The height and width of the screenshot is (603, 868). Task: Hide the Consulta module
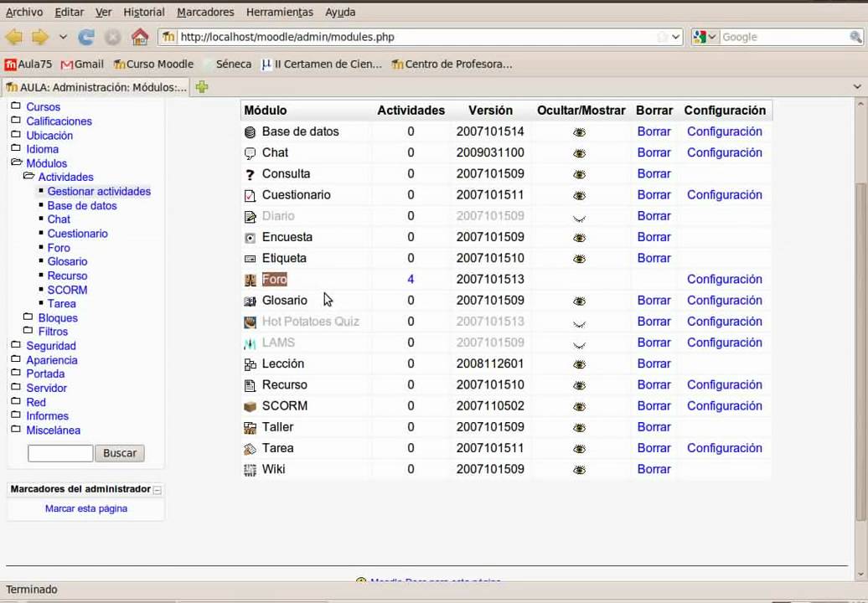tap(579, 174)
